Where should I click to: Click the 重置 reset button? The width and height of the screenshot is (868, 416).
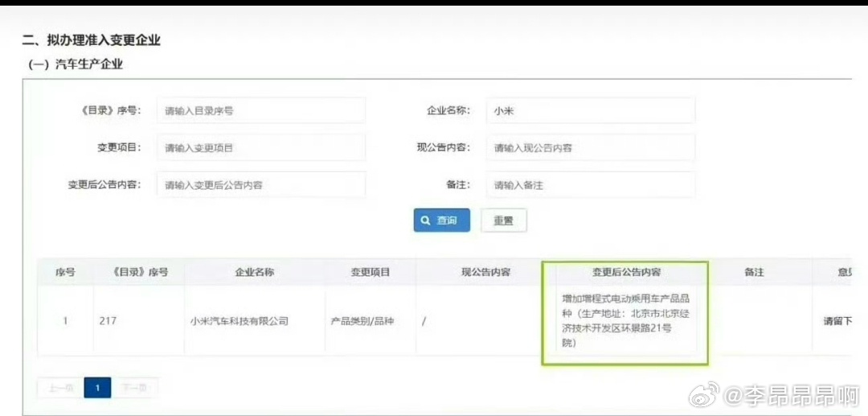point(504,220)
